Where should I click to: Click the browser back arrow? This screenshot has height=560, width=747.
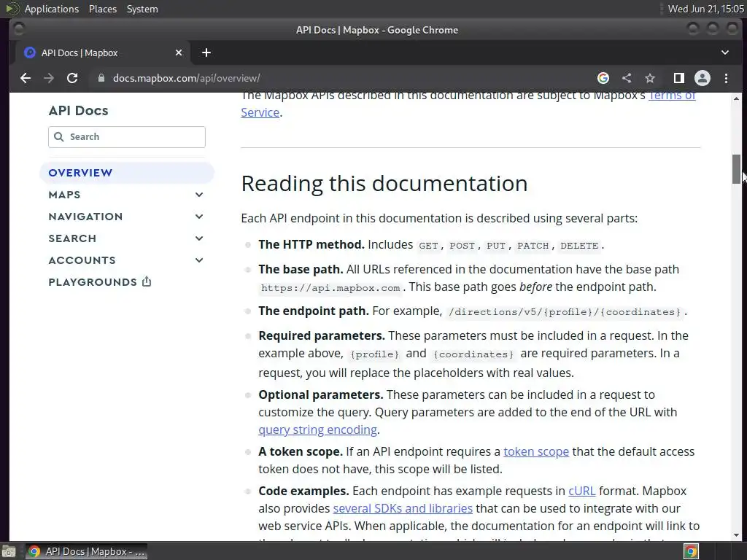click(26, 78)
